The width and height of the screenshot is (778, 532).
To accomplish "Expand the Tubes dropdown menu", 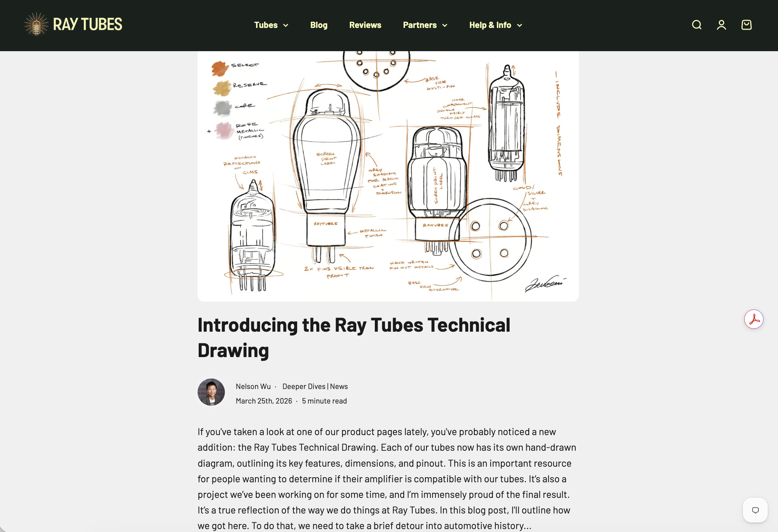I will 271,25.
